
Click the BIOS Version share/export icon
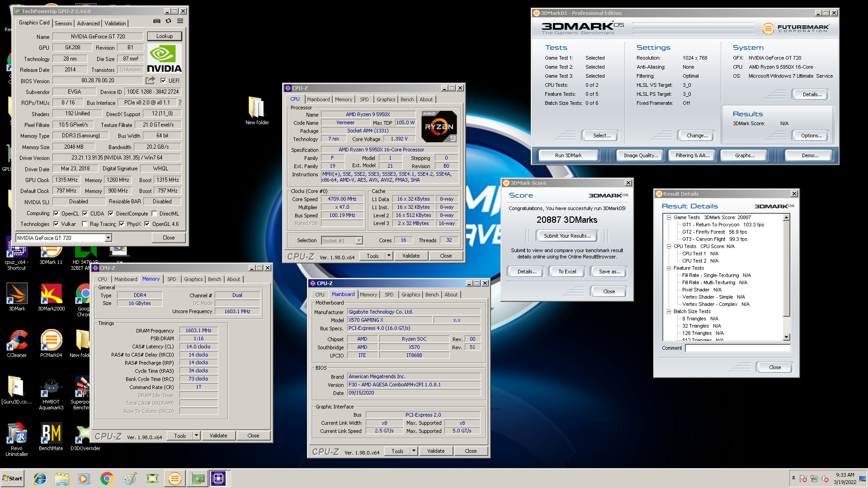click(x=150, y=80)
